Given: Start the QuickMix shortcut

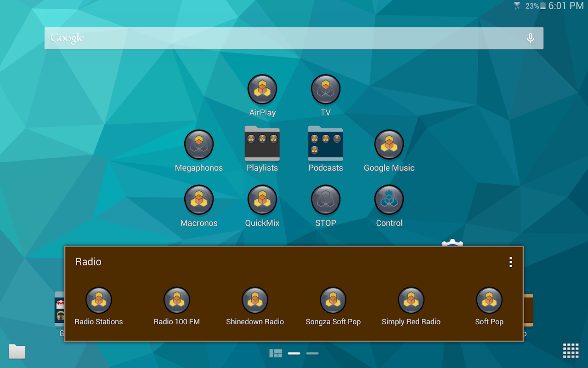Looking at the screenshot, I should [262, 200].
